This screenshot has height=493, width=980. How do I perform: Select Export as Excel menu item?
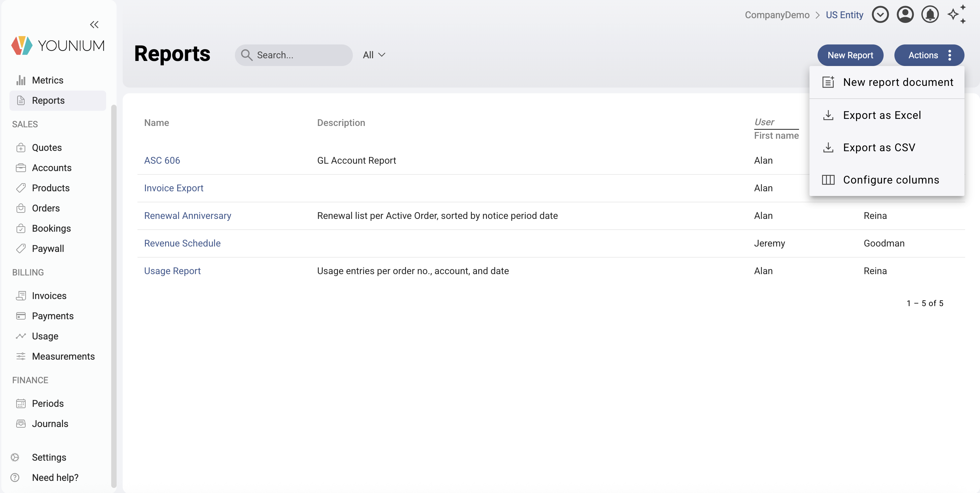(x=882, y=115)
